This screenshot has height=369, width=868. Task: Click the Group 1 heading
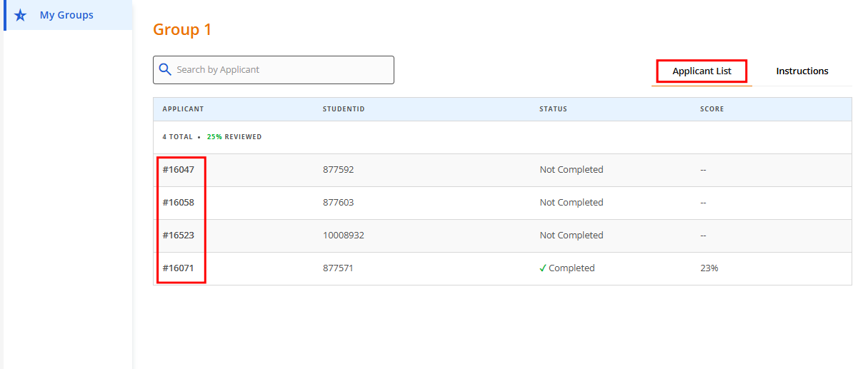click(182, 30)
